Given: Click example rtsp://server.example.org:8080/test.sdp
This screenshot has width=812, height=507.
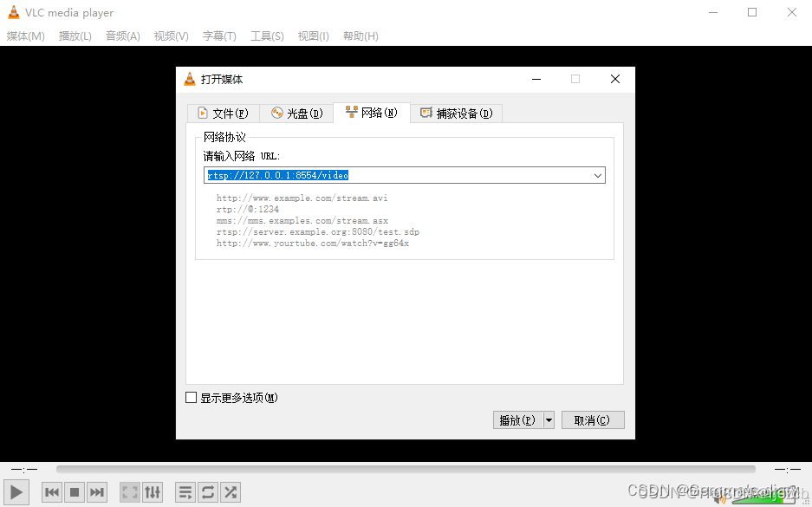Looking at the screenshot, I should (x=318, y=232).
